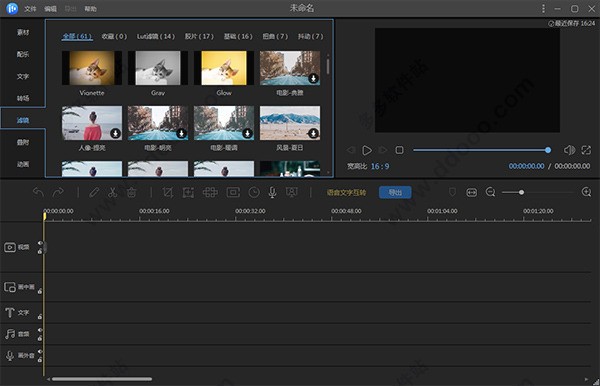Open the 文件 menu
Viewport: 600px width, 386px height.
point(30,8)
